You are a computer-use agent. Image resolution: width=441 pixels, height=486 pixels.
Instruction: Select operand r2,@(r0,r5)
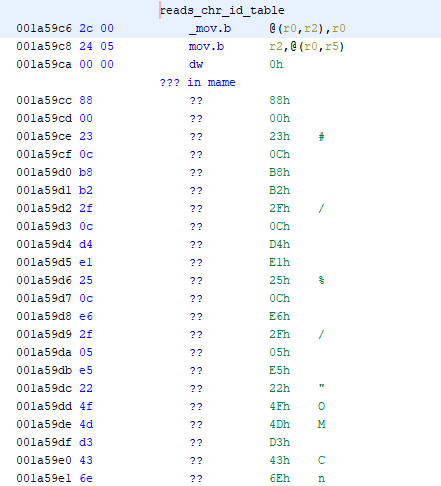click(x=307, y=47)
